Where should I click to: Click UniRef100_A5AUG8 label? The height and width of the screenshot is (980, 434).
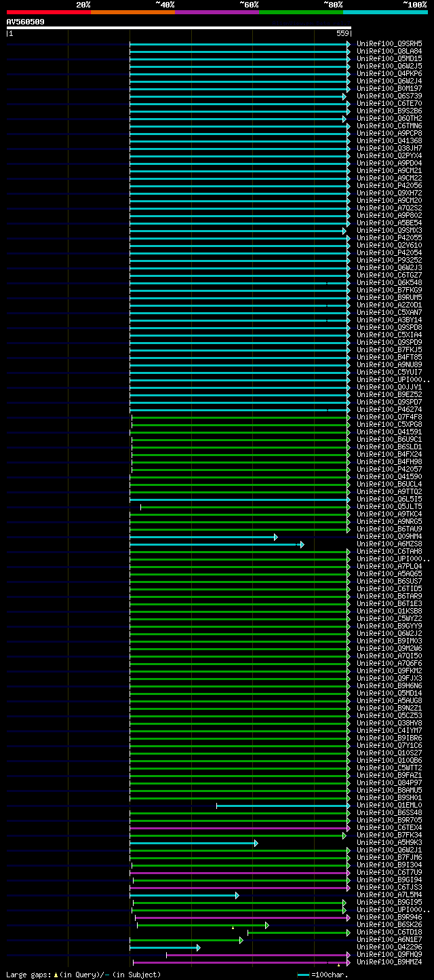point(389,700)
